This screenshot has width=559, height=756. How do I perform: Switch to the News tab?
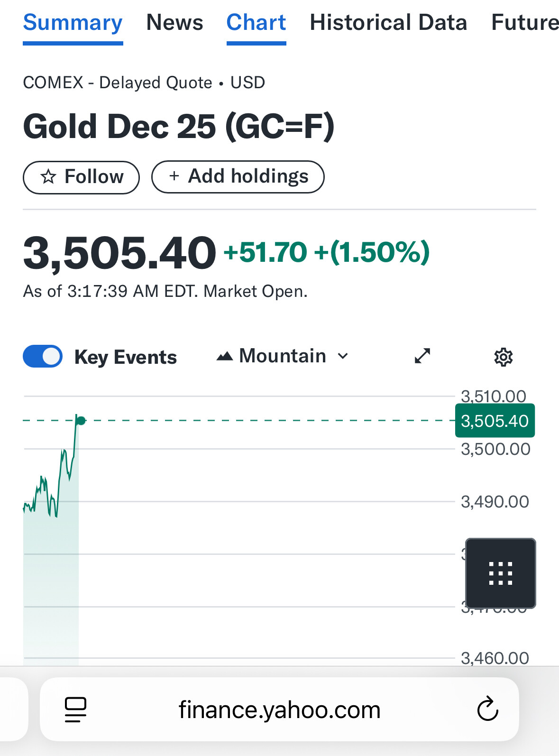[174, 22]
